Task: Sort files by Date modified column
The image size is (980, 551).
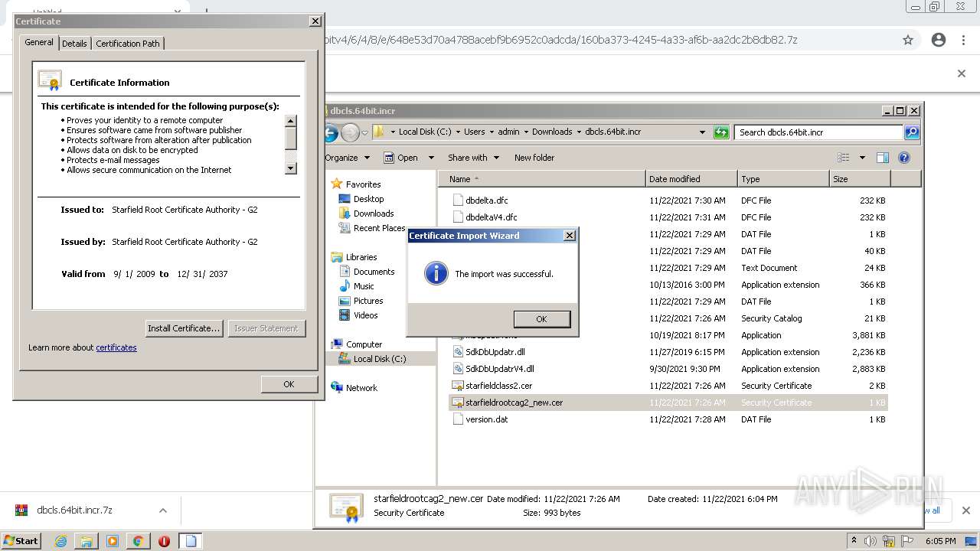Action: [691, 179]
